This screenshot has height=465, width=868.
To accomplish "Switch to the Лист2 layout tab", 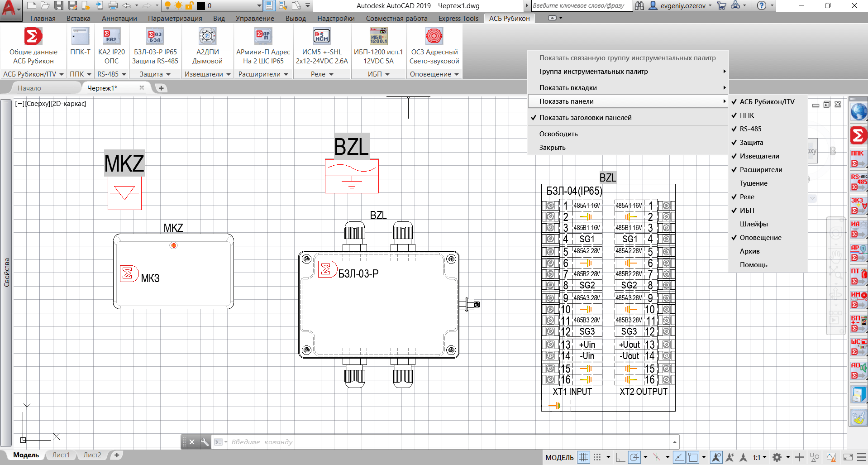I will click(92, 455).
